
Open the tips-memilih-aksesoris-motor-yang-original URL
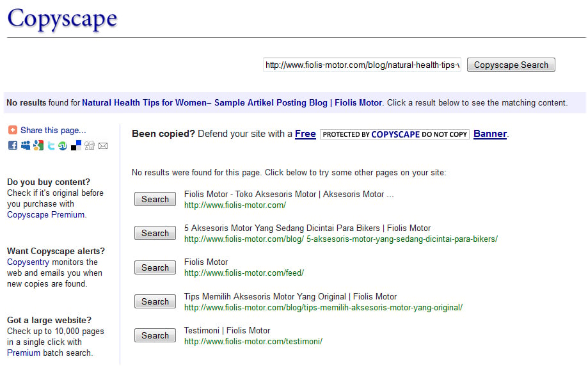323,308
